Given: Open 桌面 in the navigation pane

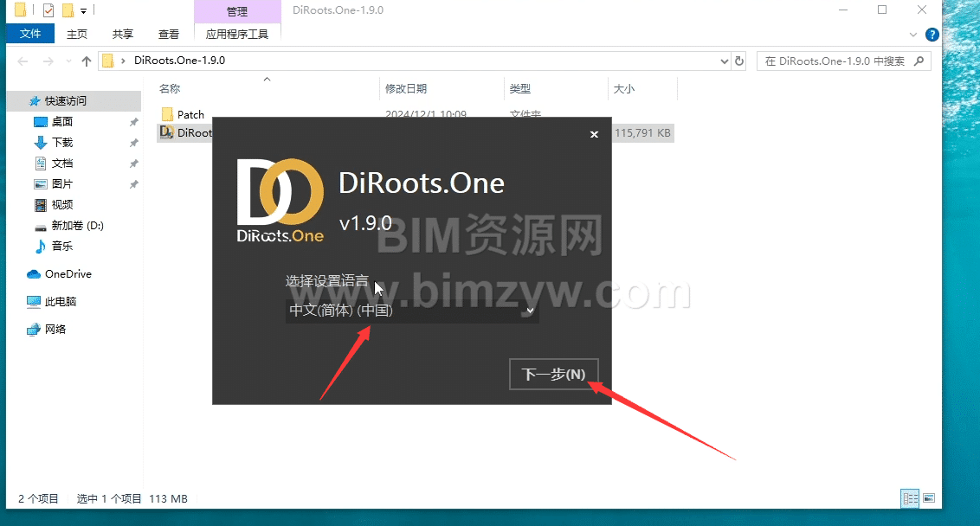Looking at the screenshot, I should pyautogui.click(x=61, y=122).
